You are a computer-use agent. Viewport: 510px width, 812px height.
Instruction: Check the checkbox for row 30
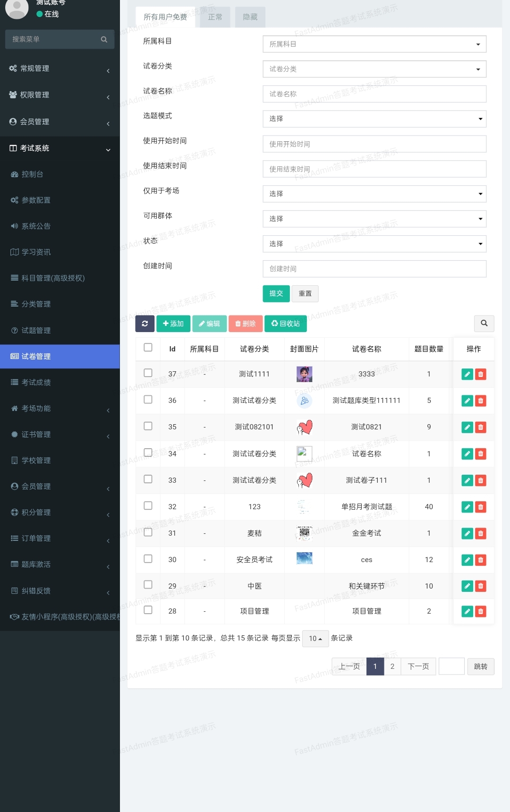point(148,558)
